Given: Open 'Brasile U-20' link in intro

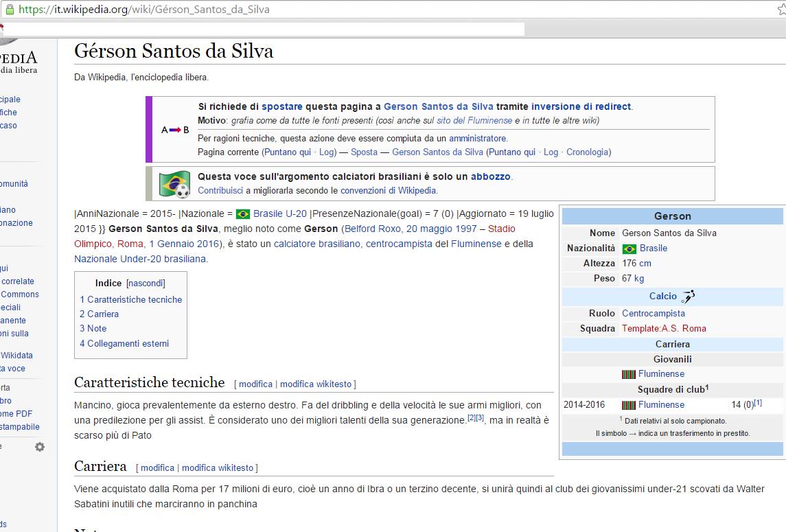Looking at the screenshot, I should tap(279, 213).
